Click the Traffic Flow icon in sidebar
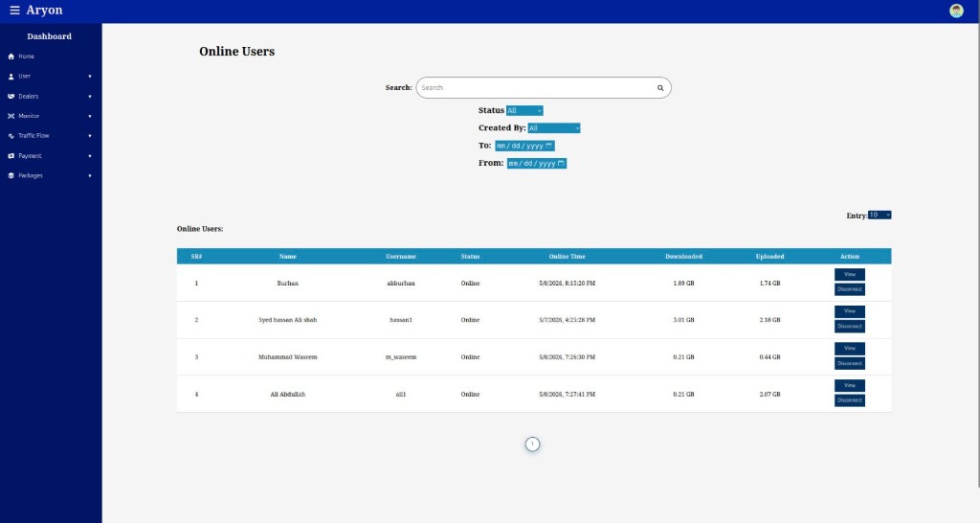Screen dimensions: 980x523 pos(11,136)
